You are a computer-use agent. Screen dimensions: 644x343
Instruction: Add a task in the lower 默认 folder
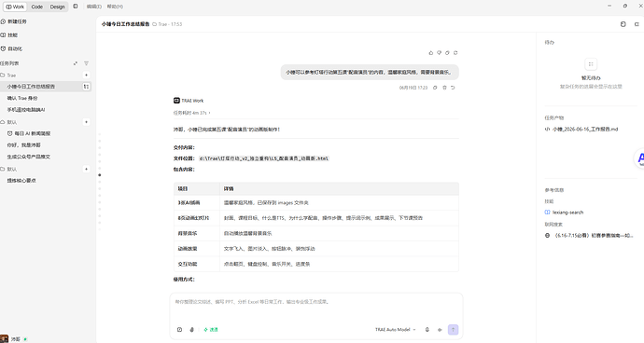86,169
